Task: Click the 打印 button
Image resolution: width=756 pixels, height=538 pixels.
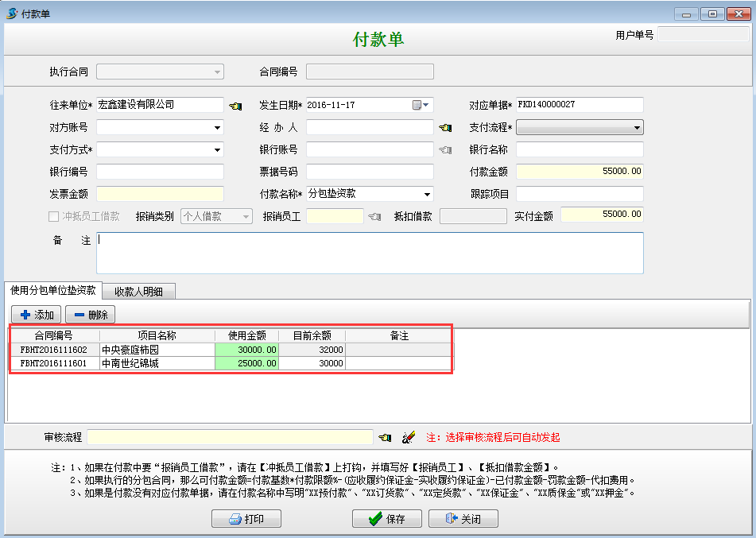Action: tap(246, 519)
